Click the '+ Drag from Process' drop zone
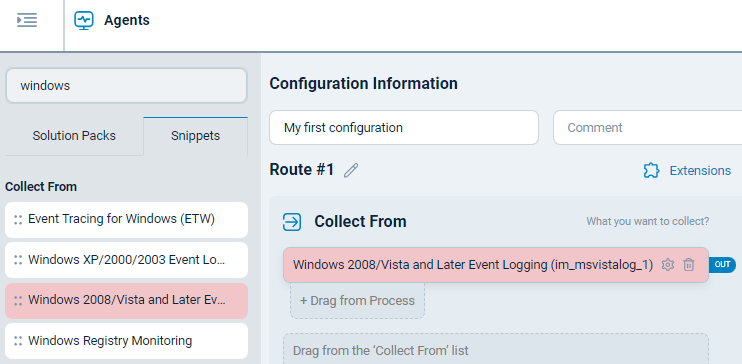This screenshot has width=742, height=364. pyautogui.click(x=357, y=301)
